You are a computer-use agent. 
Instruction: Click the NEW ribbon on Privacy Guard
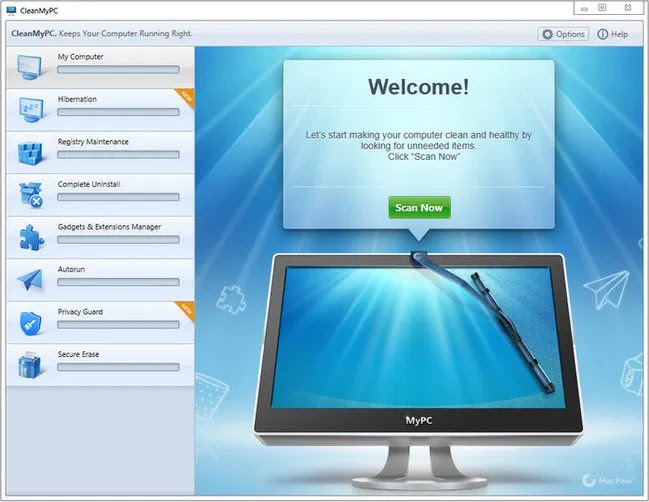click(186, 310)
